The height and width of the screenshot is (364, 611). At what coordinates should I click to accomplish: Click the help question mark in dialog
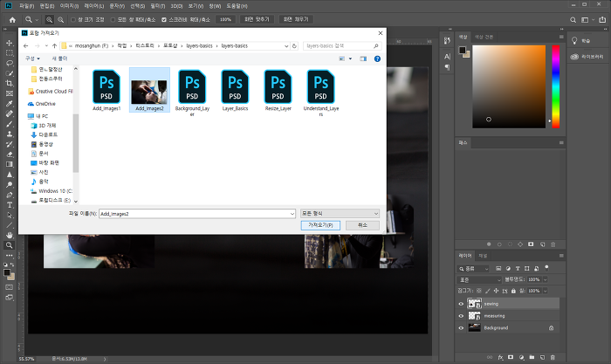[x=377, y=58]
